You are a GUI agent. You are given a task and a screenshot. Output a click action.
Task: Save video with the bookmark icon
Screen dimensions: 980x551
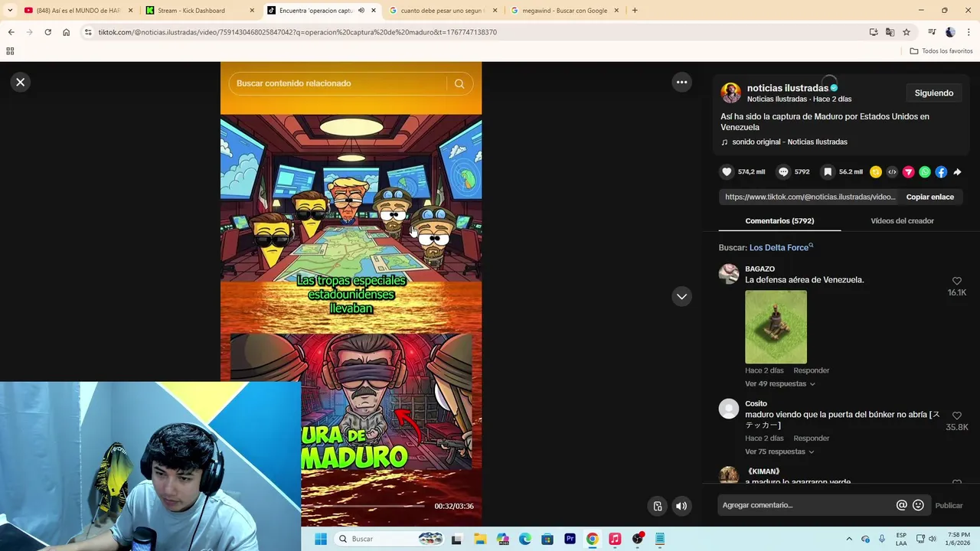[828, 172]
